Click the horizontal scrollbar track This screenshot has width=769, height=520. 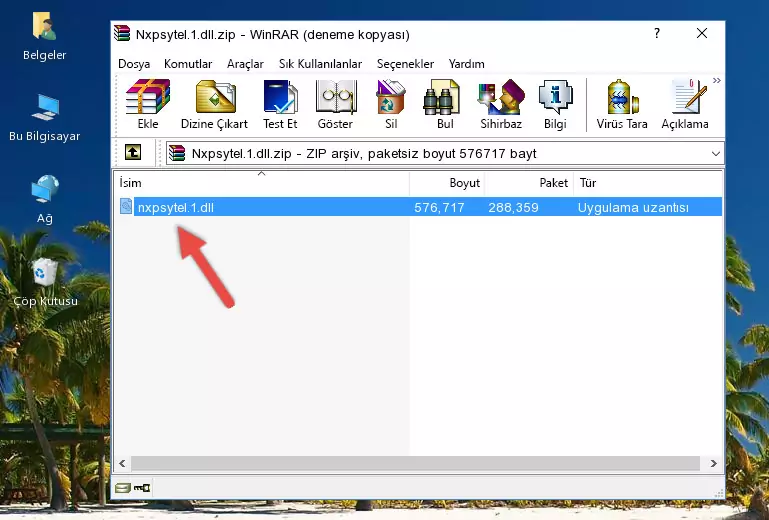(415, 463)
